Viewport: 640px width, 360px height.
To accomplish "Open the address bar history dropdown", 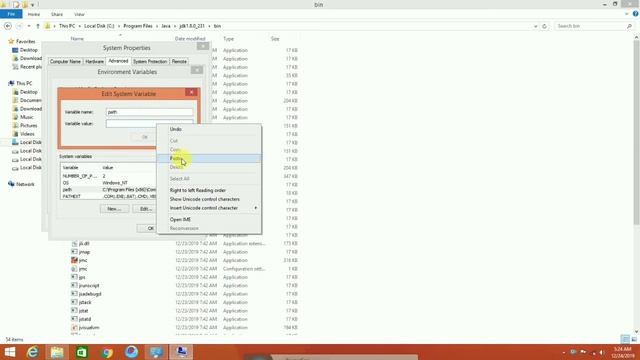I will pos(536,26).
